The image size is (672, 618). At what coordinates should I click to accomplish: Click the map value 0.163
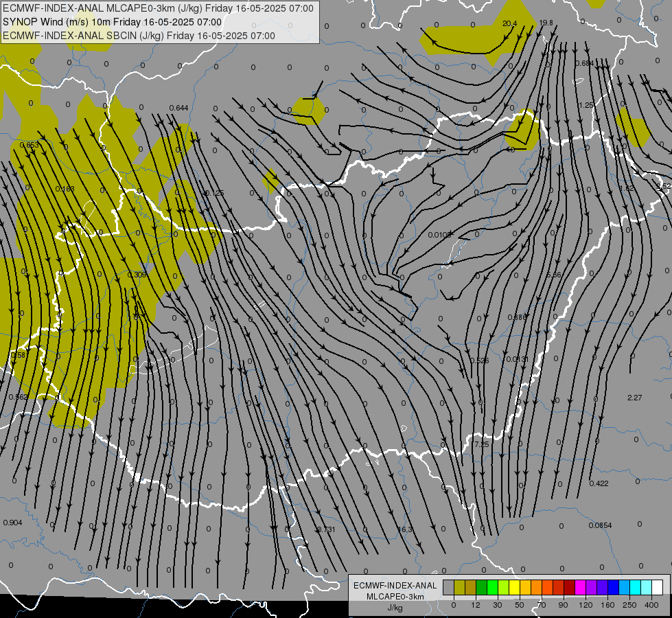(x=65, y=189)
